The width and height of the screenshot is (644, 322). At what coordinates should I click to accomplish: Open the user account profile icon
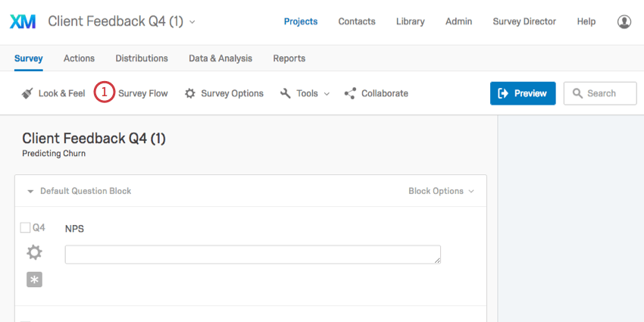coord(624,22)
